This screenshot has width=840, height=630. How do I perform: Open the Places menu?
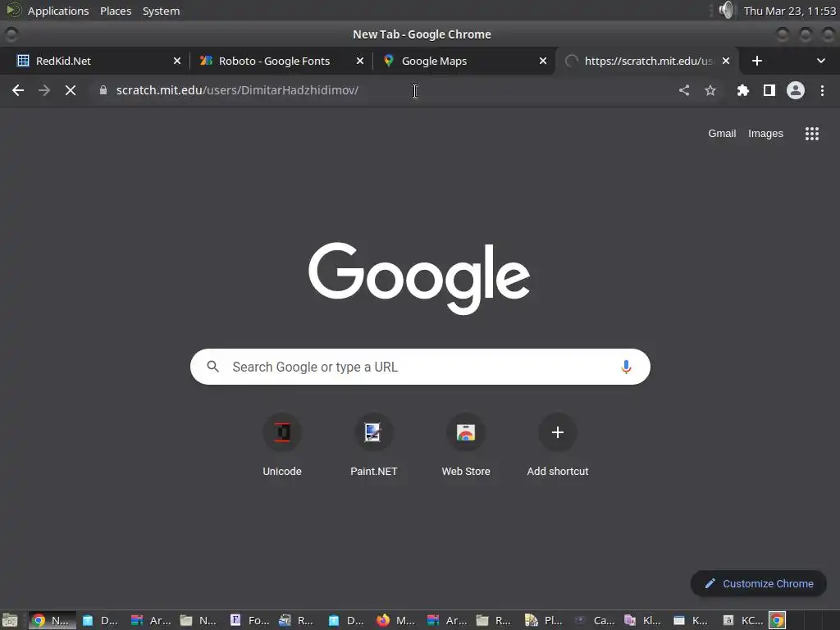116,11
